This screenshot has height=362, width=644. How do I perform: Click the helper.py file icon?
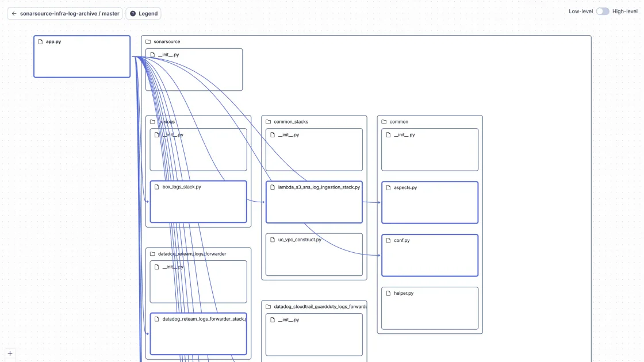(389, 294)
